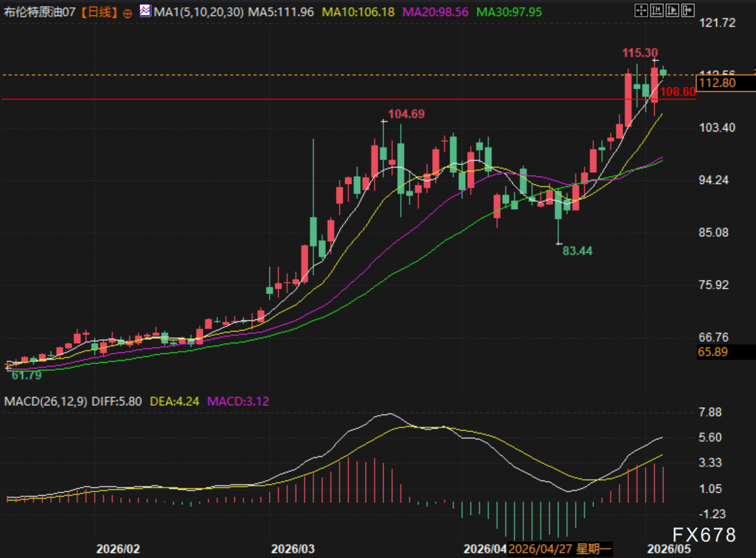Screen dimensions: 756x558
Task: Click the yellow DEA:4.24 label
Action: (x=174, y=401)
